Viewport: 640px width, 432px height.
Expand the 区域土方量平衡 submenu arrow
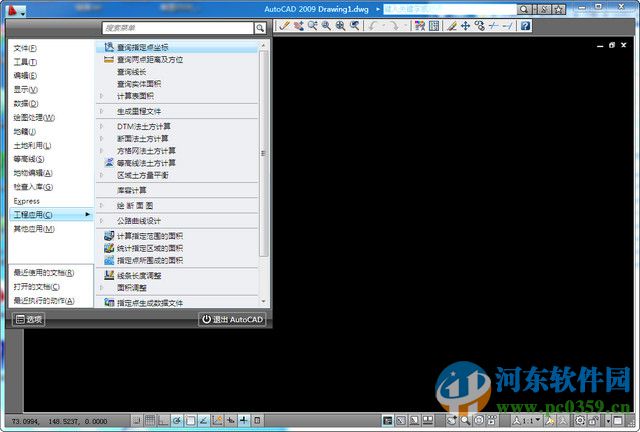point(101,175)
